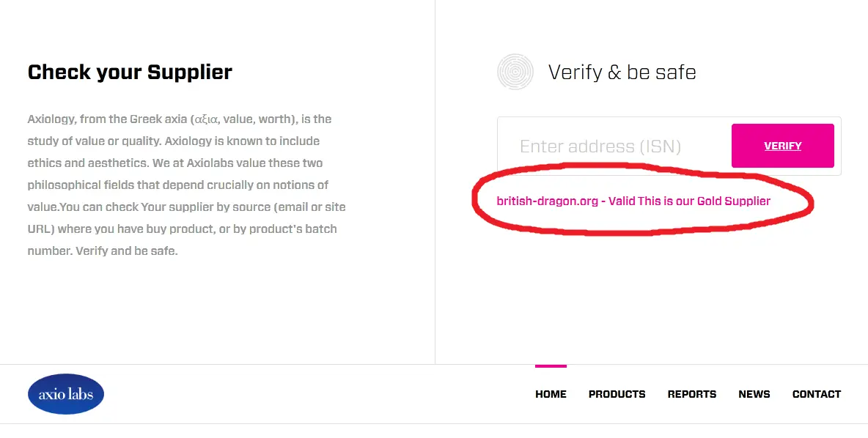Click the "Check your Supplier" heading
The image size is (868, 438).
[x=130, y=73]
